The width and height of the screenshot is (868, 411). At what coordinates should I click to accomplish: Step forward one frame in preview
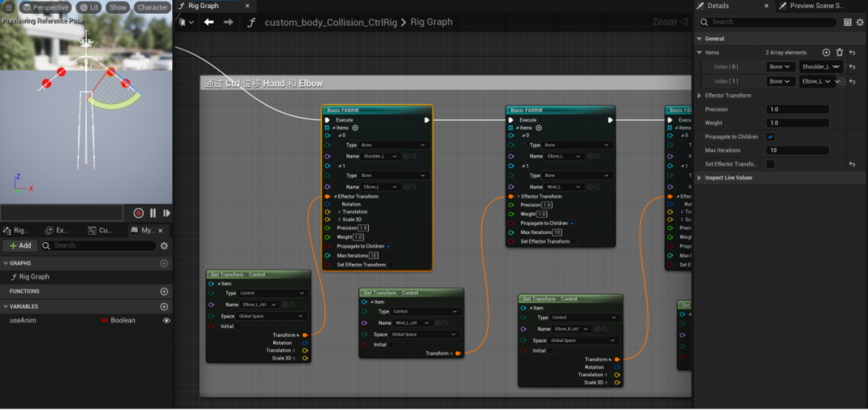click(166, 213)
